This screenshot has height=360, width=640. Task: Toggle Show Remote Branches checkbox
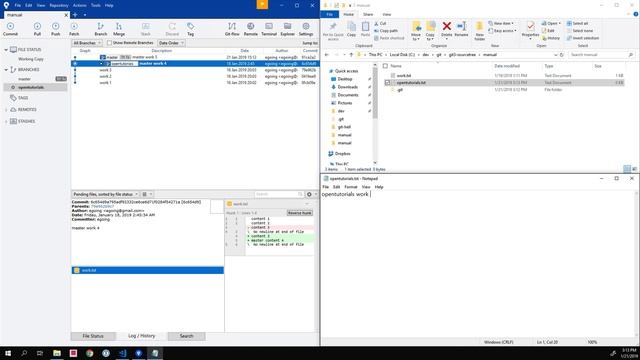tap(109, 43)
